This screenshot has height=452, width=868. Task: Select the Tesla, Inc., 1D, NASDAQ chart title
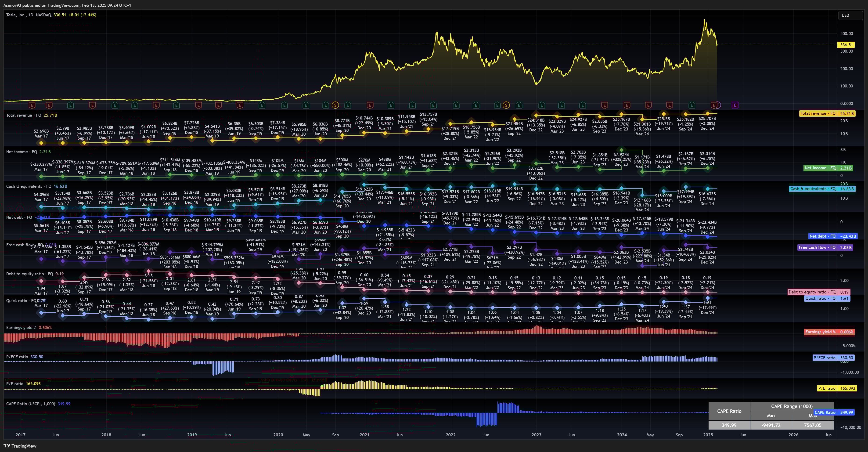point(29,15)
